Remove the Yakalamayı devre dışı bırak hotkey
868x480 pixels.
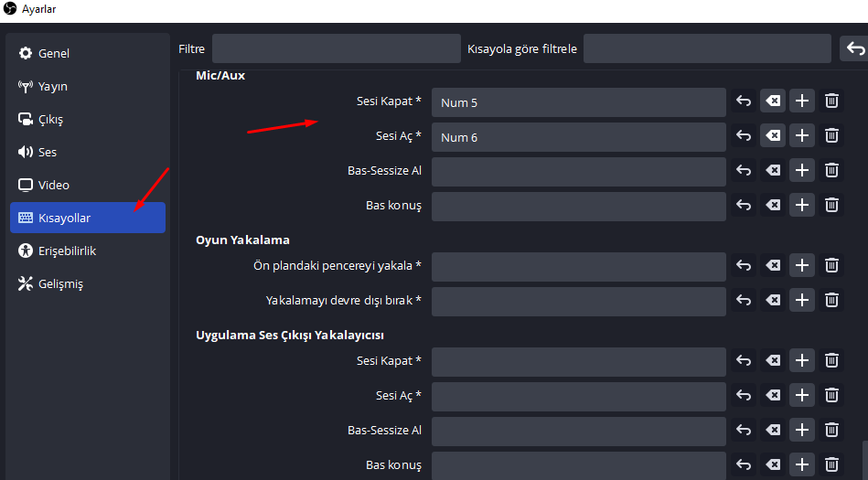pos(831,300)
